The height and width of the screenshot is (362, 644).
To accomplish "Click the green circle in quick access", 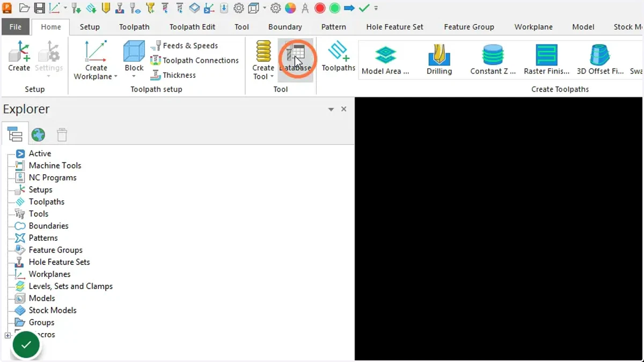I will (334, 8).
